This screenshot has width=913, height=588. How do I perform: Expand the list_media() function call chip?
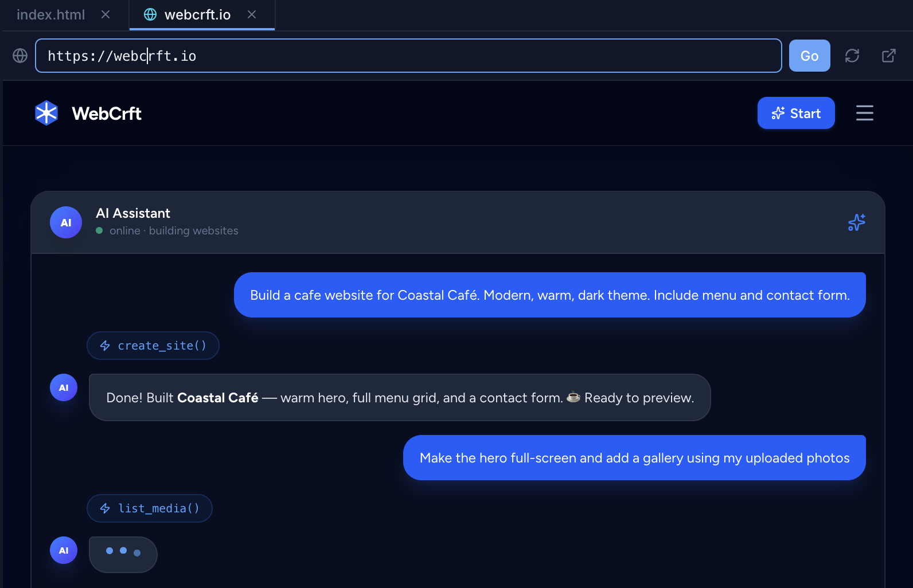(x=149, y=508)
